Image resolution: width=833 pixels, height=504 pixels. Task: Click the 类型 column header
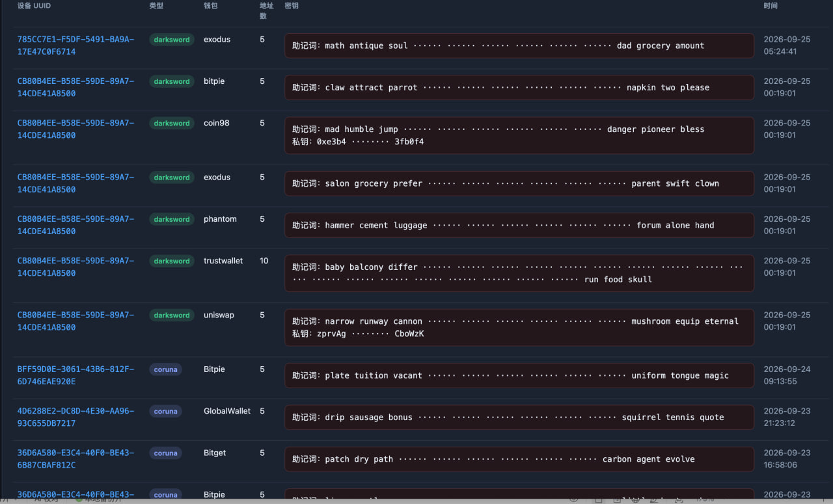[156, 6]
